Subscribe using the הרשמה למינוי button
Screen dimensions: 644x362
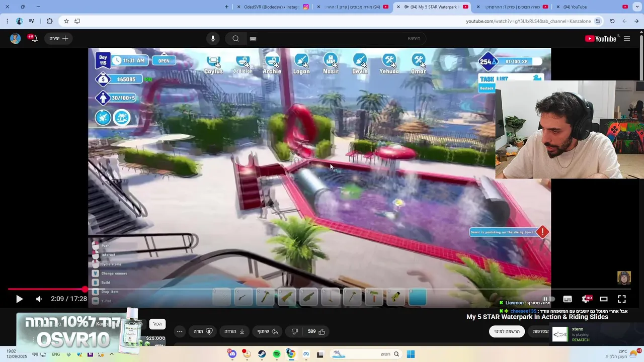pyautogui.click(x=507, y=331)
